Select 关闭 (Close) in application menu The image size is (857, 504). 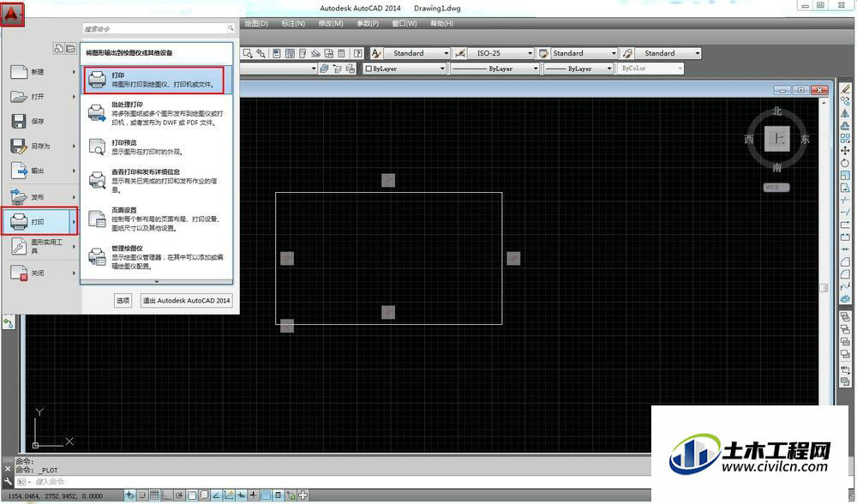pyautogui.click(x=40, y=273)
